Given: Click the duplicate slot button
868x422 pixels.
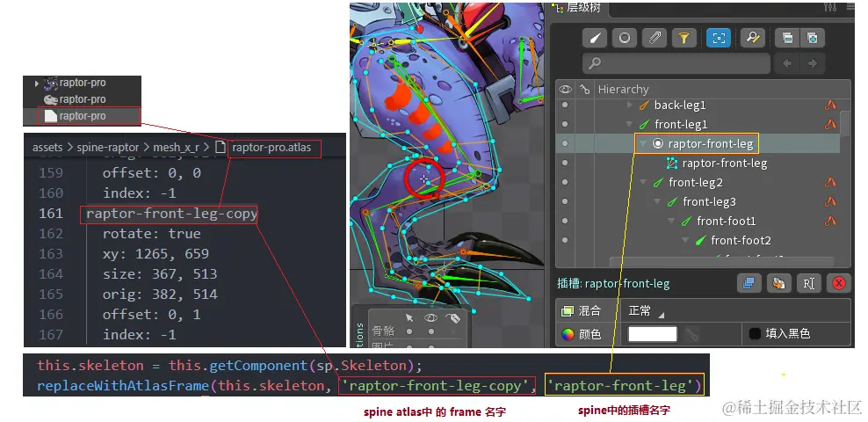Looking at the screenshot, I should tap(749, 284).
